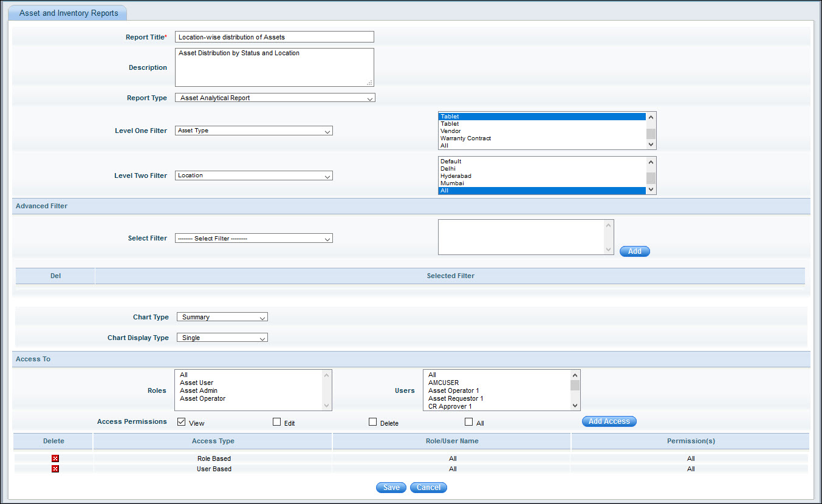Delete the User Based access row
Screen dimensions: 822x504
pos(55,469)
